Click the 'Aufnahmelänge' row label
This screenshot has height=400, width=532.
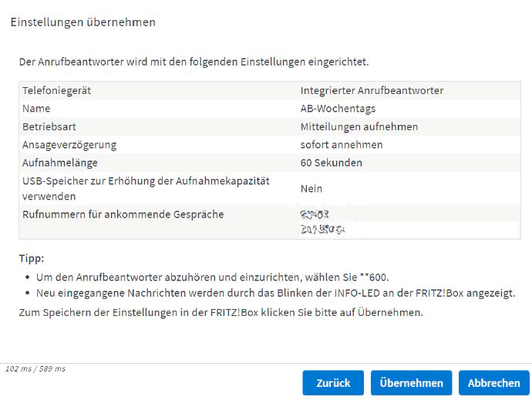pos(60,163)
